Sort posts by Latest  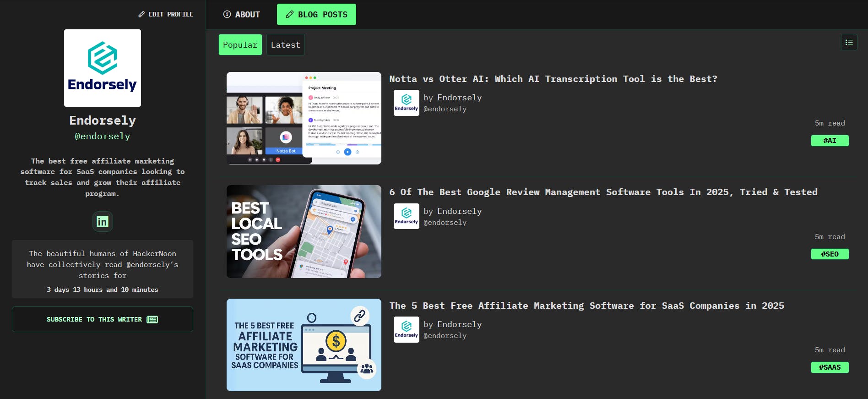(x=285, y=45)
